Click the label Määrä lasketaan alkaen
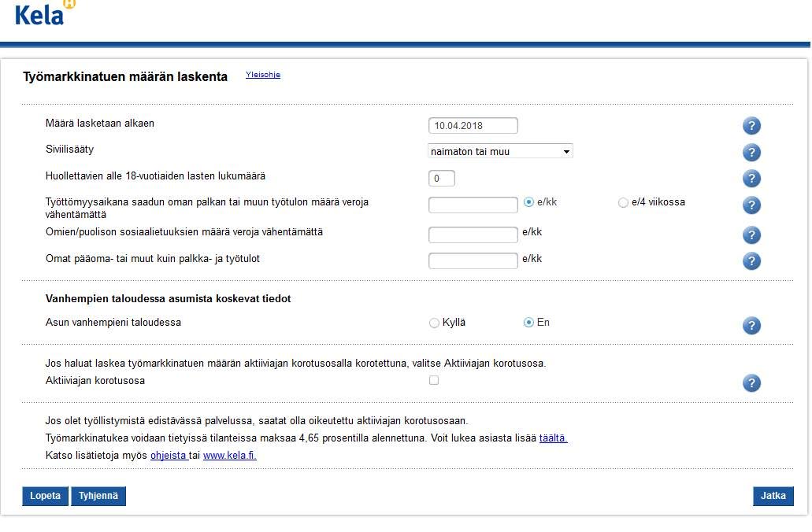Viewport: 812px width, 532px height. click(100, 124)
